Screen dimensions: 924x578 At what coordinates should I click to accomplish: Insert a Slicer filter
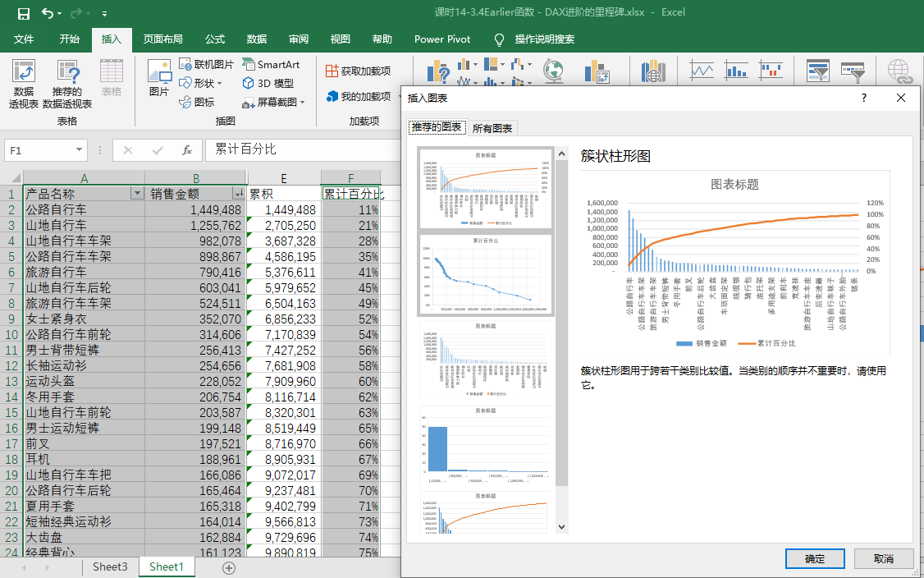pos(818,71)
